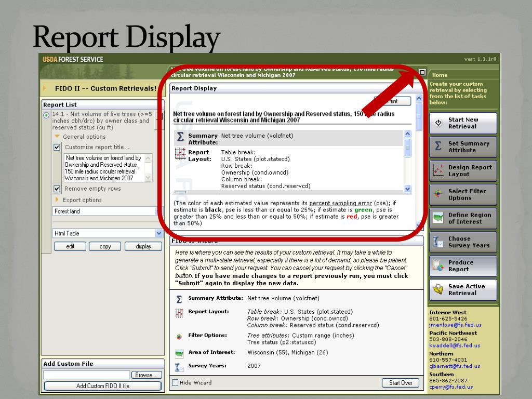Click 'Wisconsin (55), Michigan (26)' in the wizard
Screen dimensions: 532x399
(x=288, y=353)
